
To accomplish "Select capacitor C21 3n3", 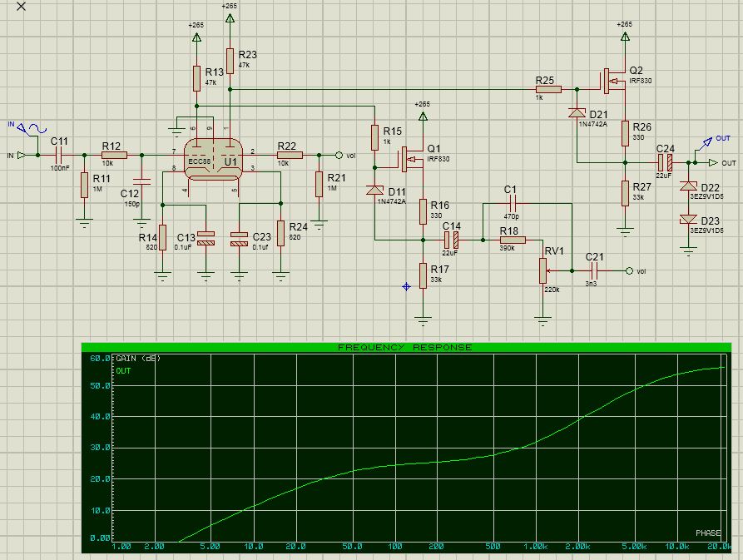I will [594, 271].
